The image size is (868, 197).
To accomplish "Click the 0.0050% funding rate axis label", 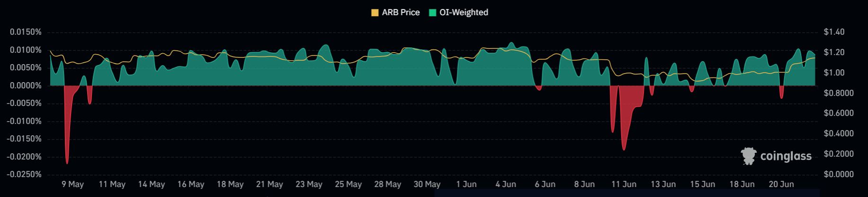I will tap(26, 68).
